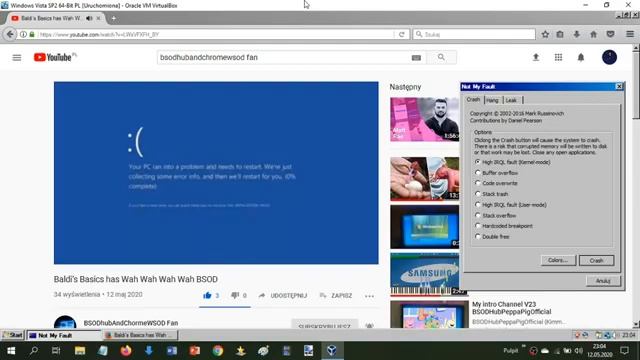Click the Crash button
Image resolution: width=640 pixels, height=360 pixels.
tap(596, 260)
